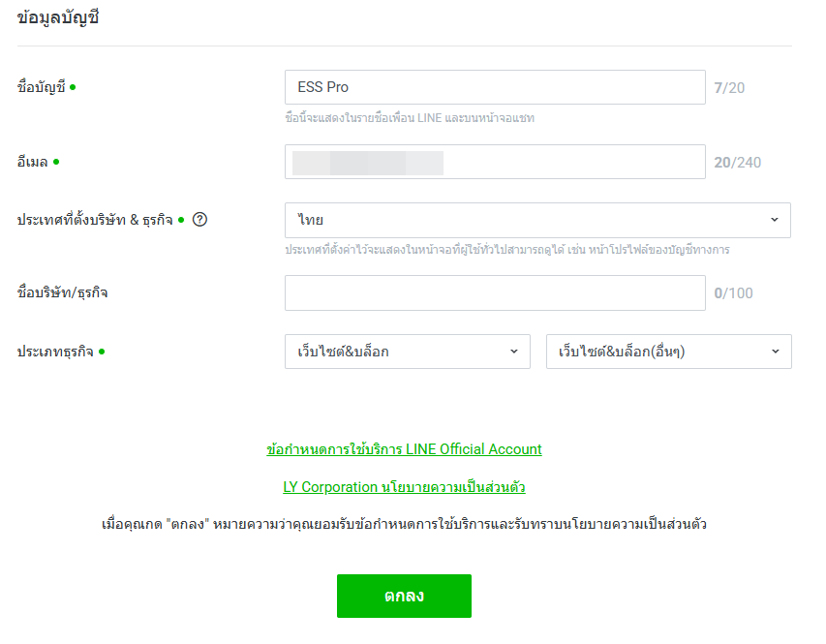Click the ชื่อบัญชี field label
The width and height of the screenshot is (826, 644).
pos(42,87)
